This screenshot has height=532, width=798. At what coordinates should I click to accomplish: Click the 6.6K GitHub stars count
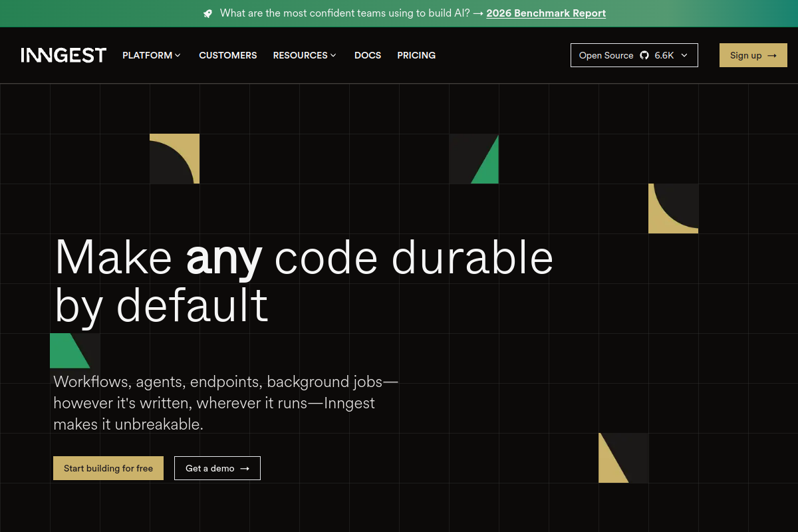click(x=664, y=55)
